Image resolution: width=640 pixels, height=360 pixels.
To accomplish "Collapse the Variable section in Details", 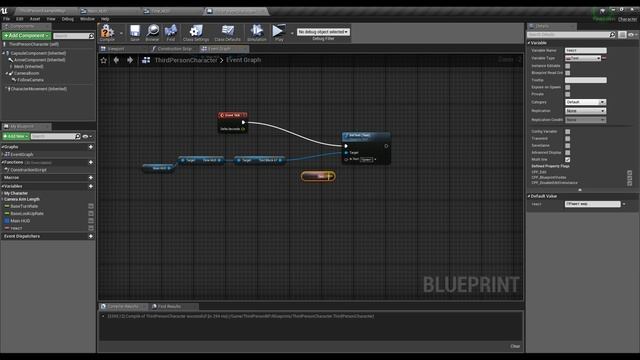I will pyautogui.click(x=529, y=43).
